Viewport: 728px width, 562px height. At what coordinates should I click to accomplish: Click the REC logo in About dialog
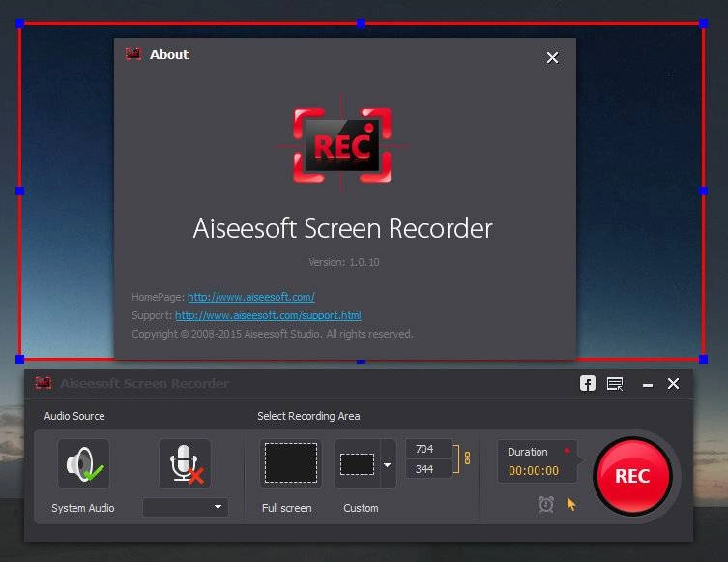(342, 145)
